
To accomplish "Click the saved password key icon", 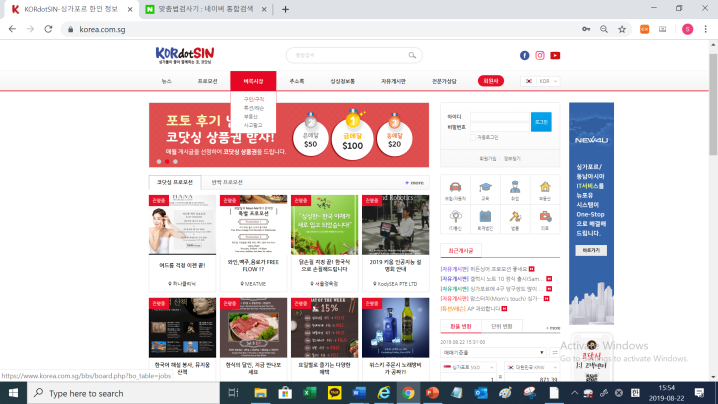I will (x=586, y=29).
